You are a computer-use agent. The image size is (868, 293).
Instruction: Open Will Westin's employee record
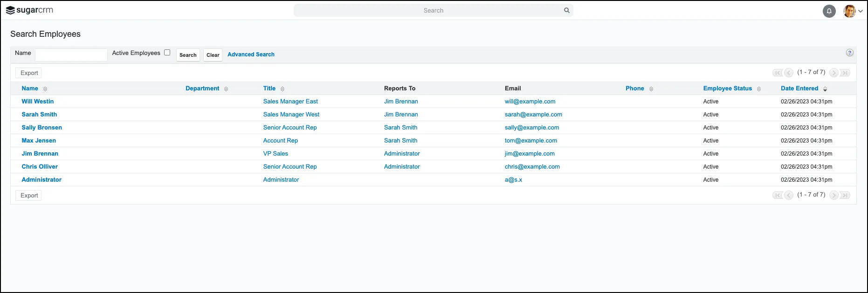click(38, 102)
